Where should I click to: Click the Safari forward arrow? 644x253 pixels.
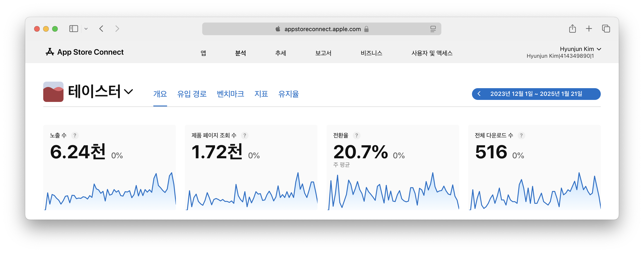(117, 29)
